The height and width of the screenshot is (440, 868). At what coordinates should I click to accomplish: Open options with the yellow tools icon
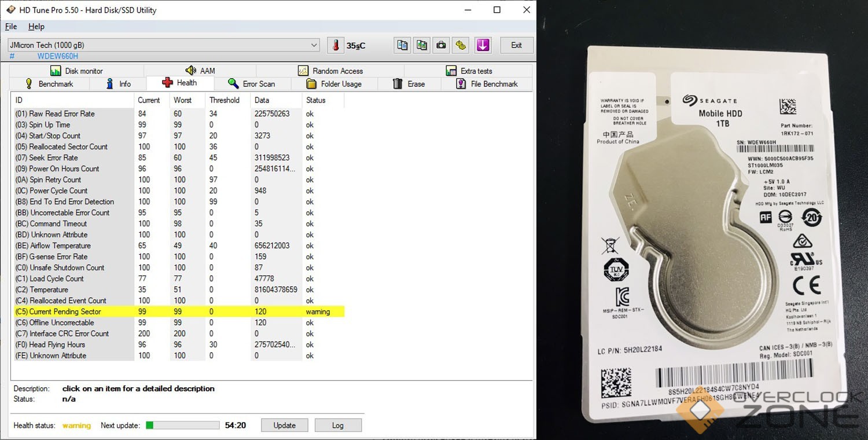click(x=461, y=45)
